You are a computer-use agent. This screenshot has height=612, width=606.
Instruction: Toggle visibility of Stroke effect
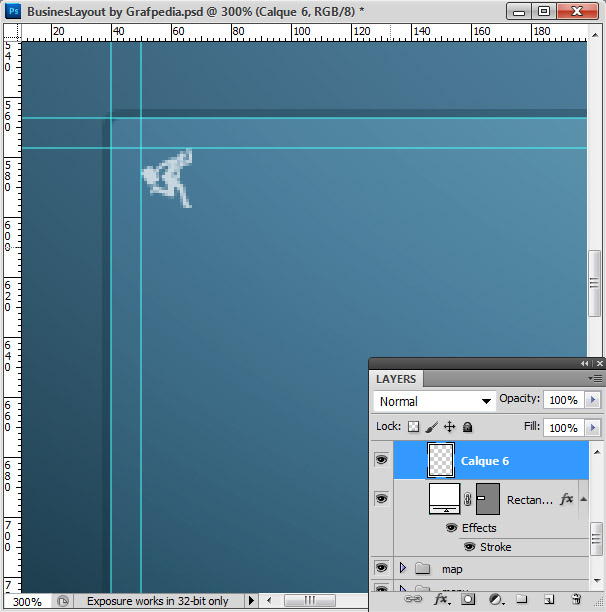pyautogui.click(x=469, y=547)
